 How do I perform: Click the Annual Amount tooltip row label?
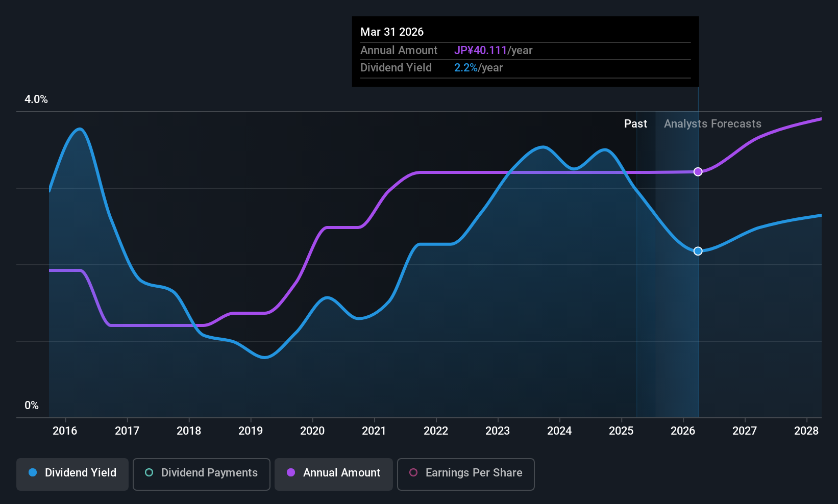(399, 51)
